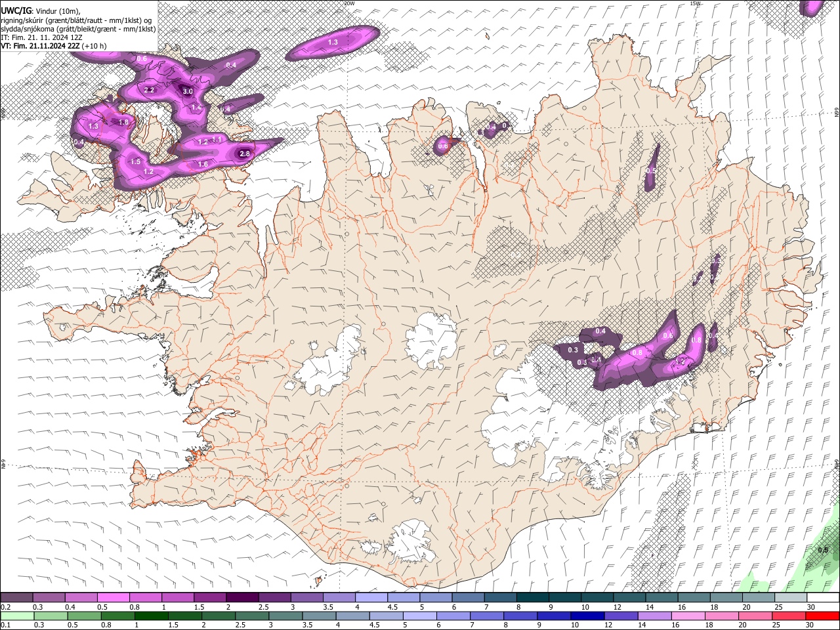Screen dimensions: 840x630
Task: Click the '15W' longitude label at top
Action: pyautogui.click(x=696, y=3)
